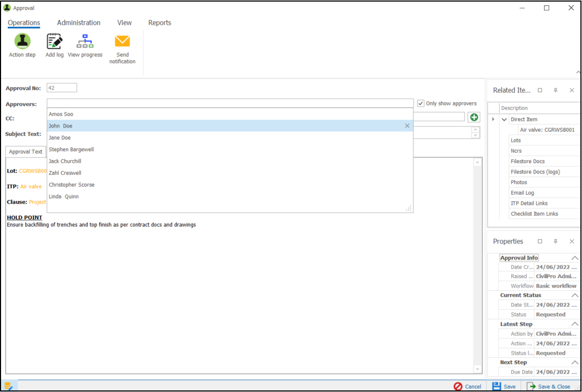This screenshot has height=392, width=582.
Task: Click Save & Close
Action: point(548,386)
